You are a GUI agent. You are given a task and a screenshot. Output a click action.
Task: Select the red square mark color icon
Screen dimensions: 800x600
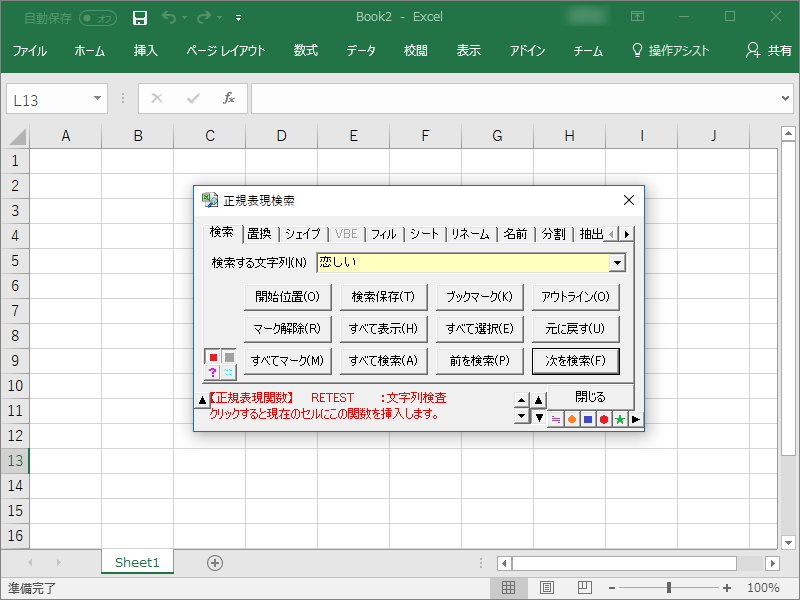pos(213,358)
